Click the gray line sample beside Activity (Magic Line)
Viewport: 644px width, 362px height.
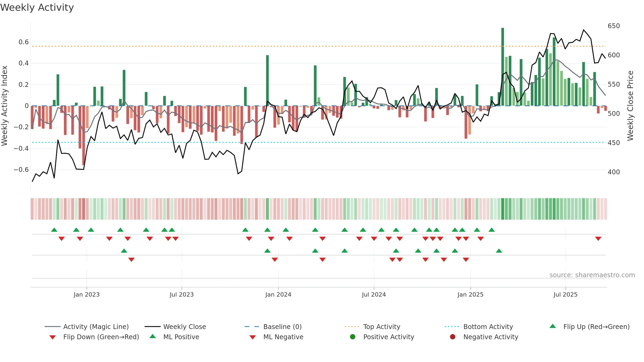[52, 327]
